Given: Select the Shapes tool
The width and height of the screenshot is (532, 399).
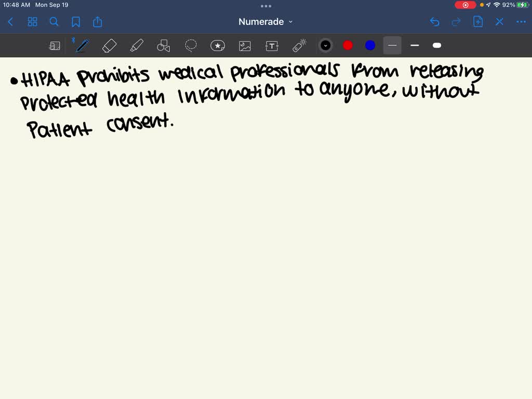Looking at the screenshot, I should (x=164, y=46).
